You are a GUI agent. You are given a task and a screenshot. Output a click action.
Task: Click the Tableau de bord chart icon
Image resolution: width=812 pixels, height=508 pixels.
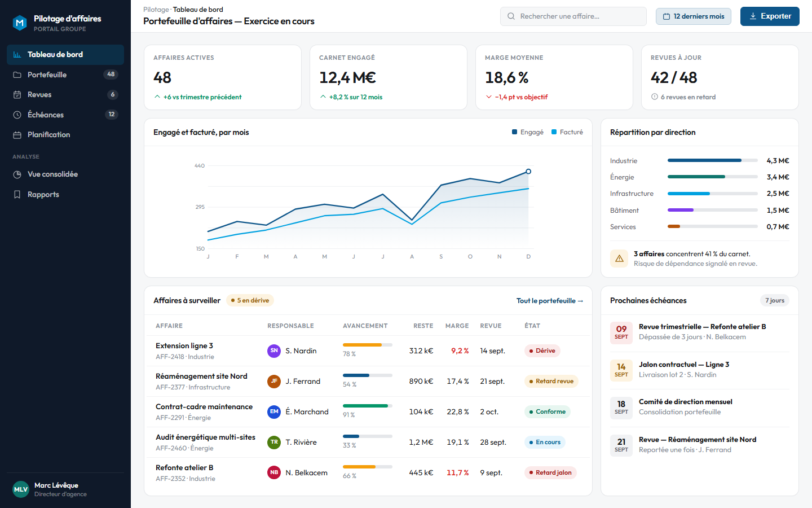coord(17,55)
